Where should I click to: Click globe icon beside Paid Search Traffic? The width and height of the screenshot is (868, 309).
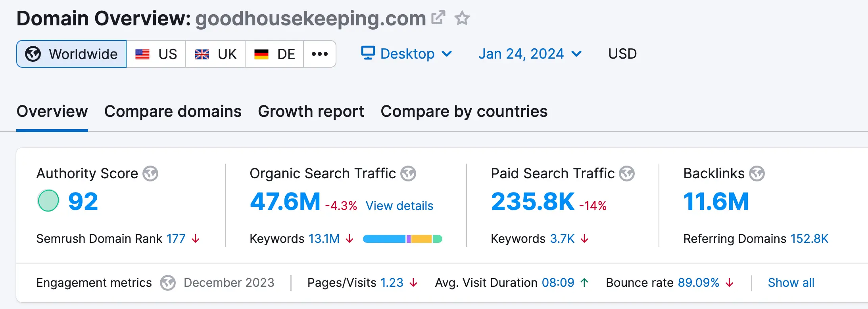click(627, 174)
